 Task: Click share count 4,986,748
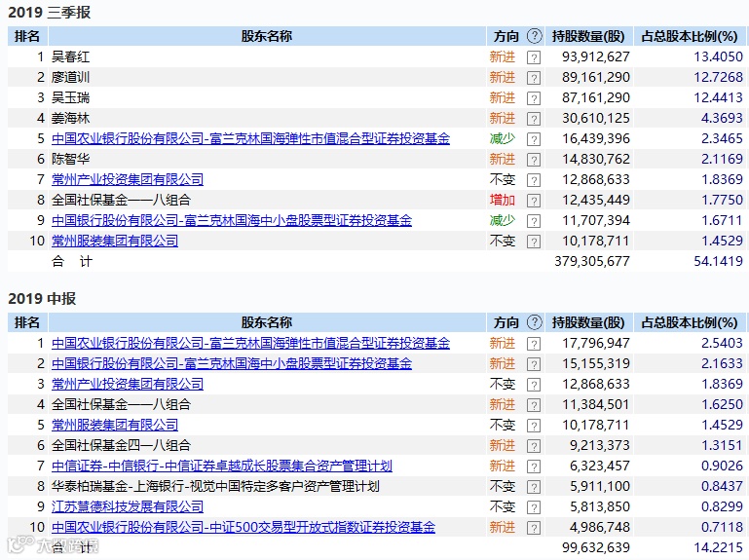(599, 527)
